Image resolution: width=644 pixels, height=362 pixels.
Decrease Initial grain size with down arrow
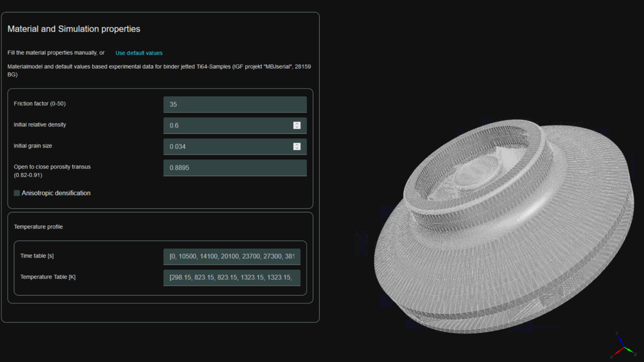click(297, 148)
